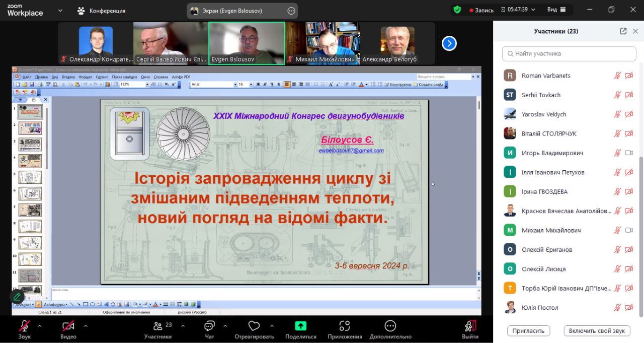The width and height of the screenshot is (644, 343).
Task: Open the Chat icon
Action: coord(209,326)
